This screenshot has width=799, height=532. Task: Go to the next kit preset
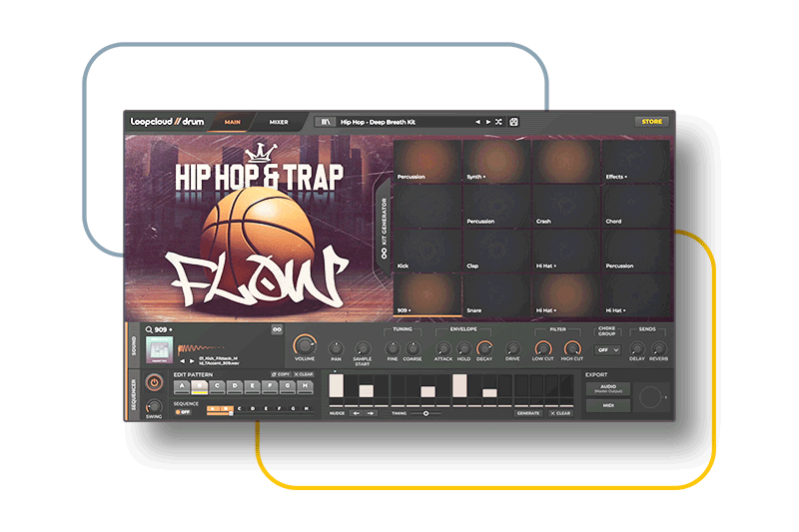pos(487,122)
